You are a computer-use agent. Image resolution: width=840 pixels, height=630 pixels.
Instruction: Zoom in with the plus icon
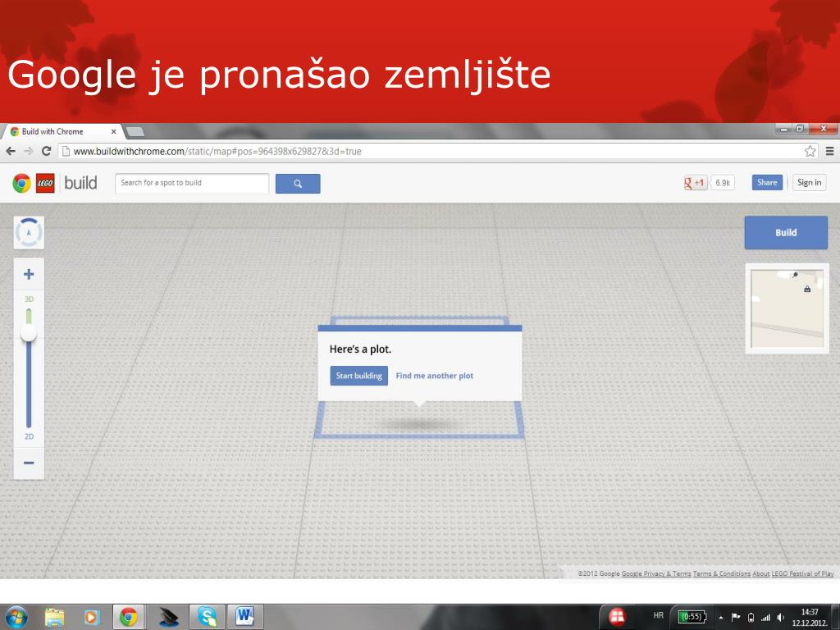pos(29,274)
